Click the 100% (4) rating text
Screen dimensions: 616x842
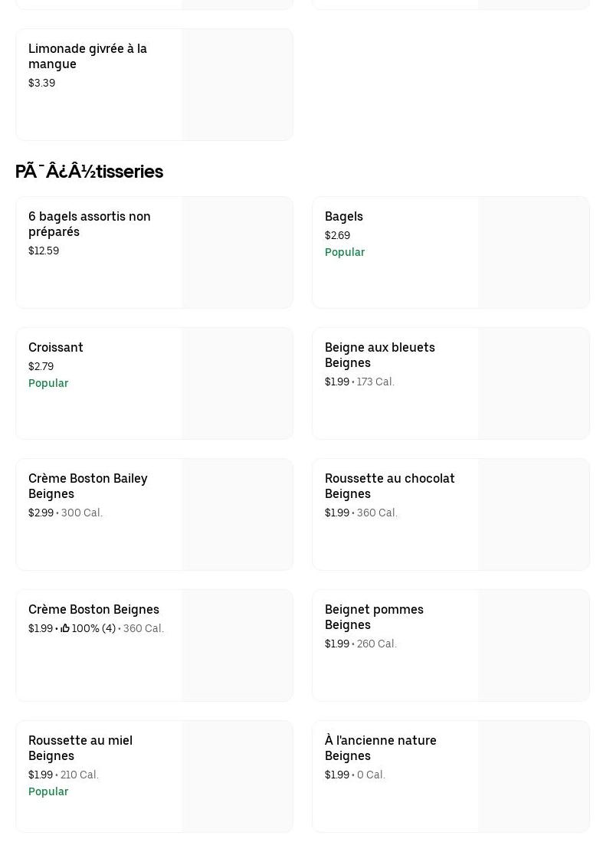[93, 629]
